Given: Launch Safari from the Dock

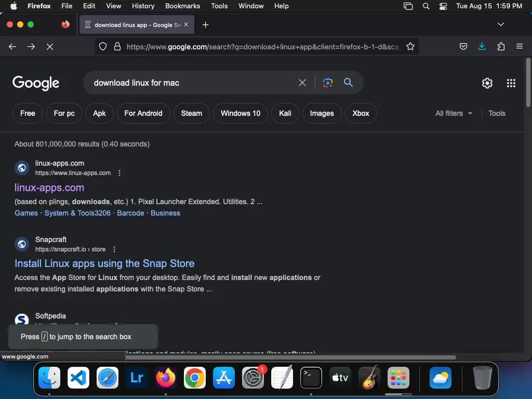Looking at the screenshot, I should point(108,378).
